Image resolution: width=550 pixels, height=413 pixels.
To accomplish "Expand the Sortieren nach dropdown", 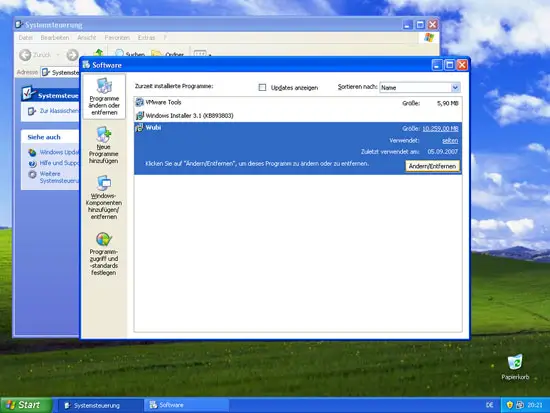I will pos(455,87).
